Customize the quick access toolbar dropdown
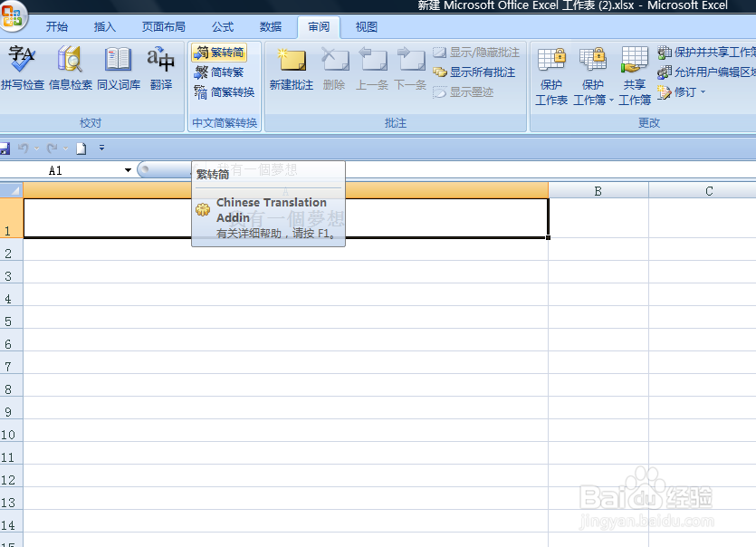 [101, 149]
